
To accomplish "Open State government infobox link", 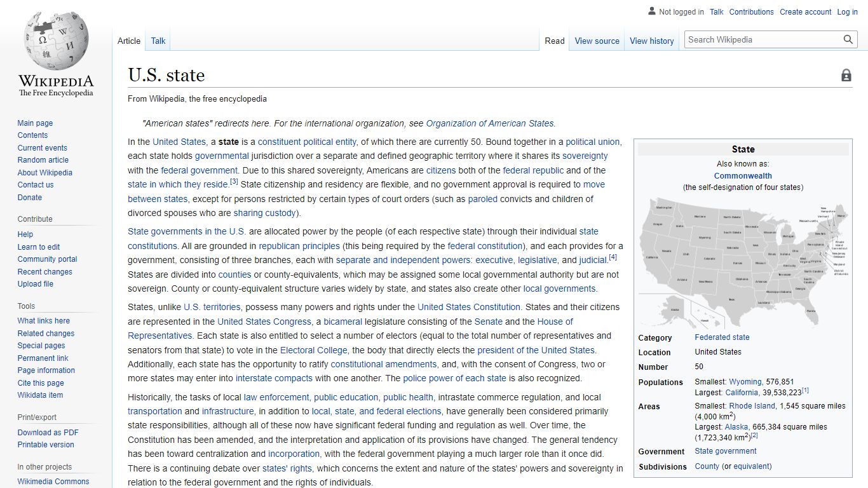I will (x=726, y=451).
